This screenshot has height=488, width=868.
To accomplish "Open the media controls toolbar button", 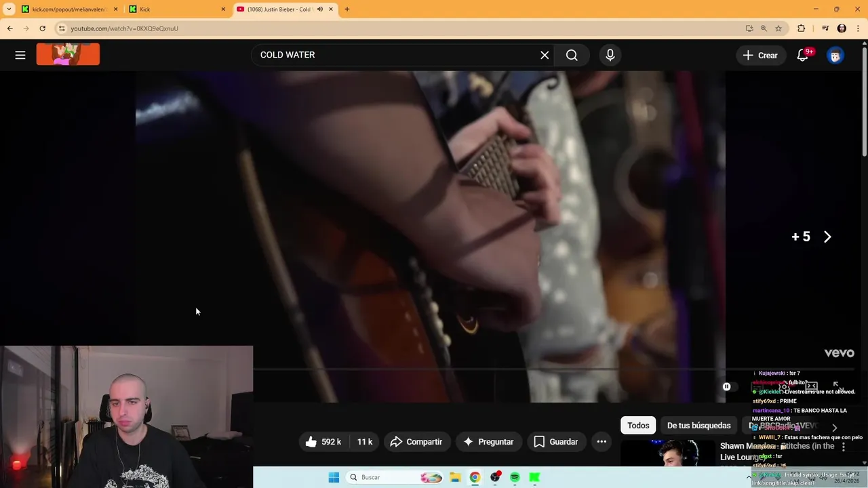I will point(825,28).
